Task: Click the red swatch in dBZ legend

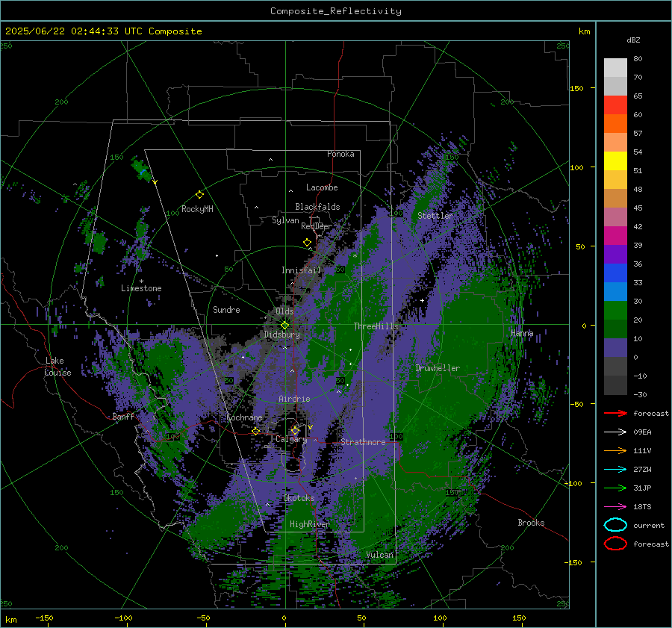Action: [x=615, y=105]
